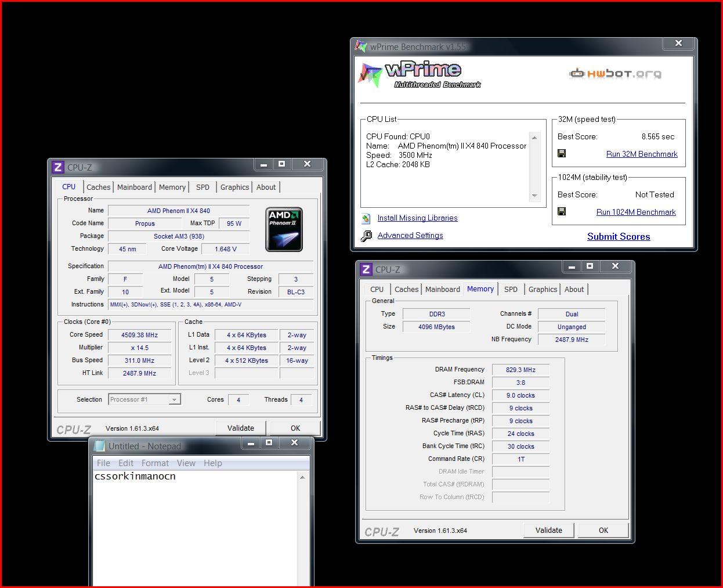Click the Notepad title bar icon
723x588 pixels.
(99, 446)
